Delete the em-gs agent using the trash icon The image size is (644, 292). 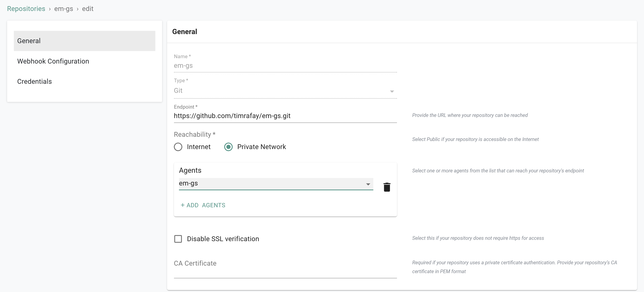tap(387, 187)
